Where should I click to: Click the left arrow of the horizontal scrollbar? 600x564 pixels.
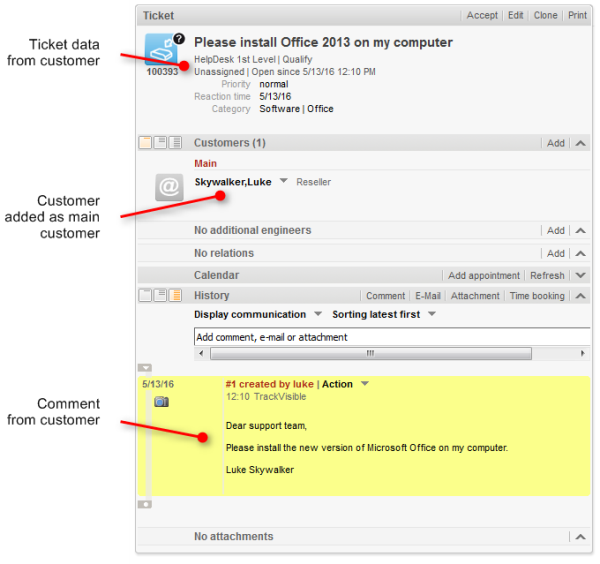pos(201,353)
